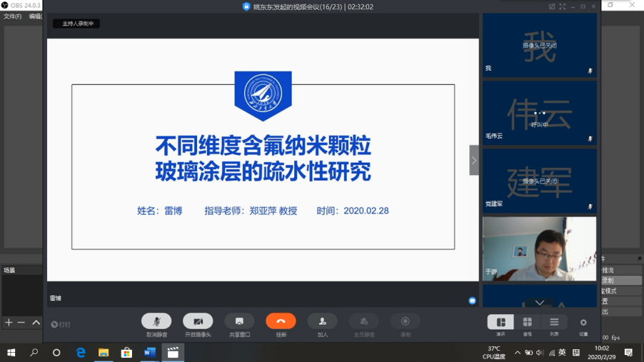
Task: Add a scene with plus button
Action: (9, 323)
